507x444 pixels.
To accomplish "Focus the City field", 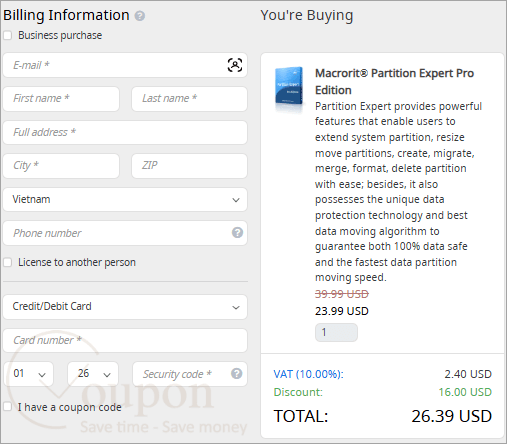I will click(61, 166).
